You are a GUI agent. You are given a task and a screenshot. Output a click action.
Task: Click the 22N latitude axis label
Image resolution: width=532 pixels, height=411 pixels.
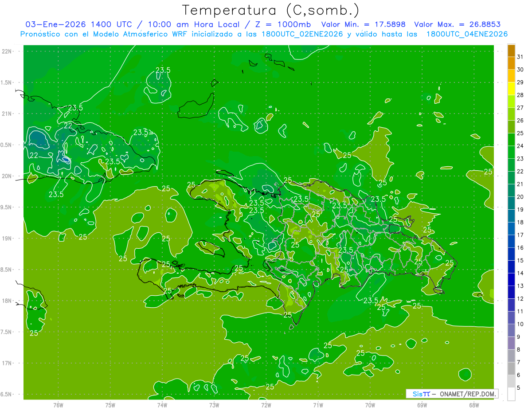(7, 51)
